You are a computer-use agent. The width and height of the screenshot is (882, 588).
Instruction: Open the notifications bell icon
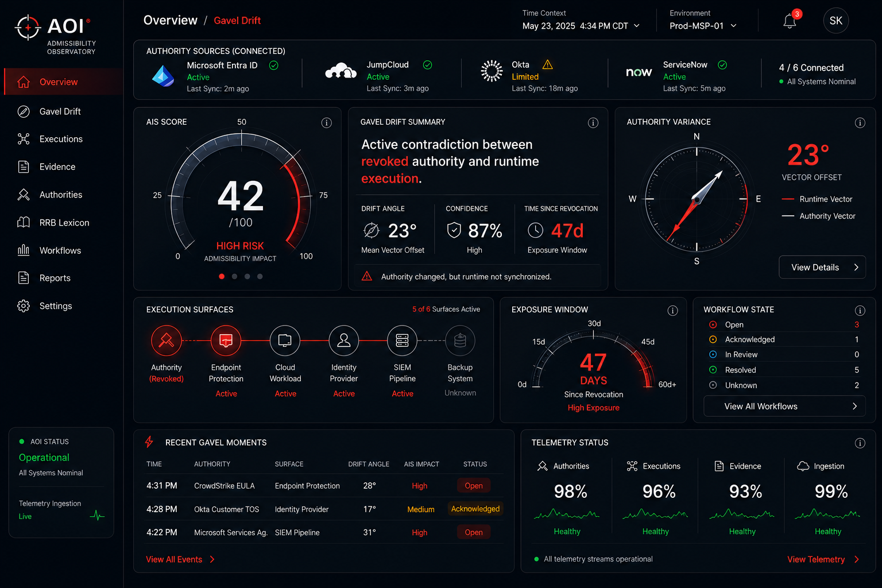click(790, 21)
